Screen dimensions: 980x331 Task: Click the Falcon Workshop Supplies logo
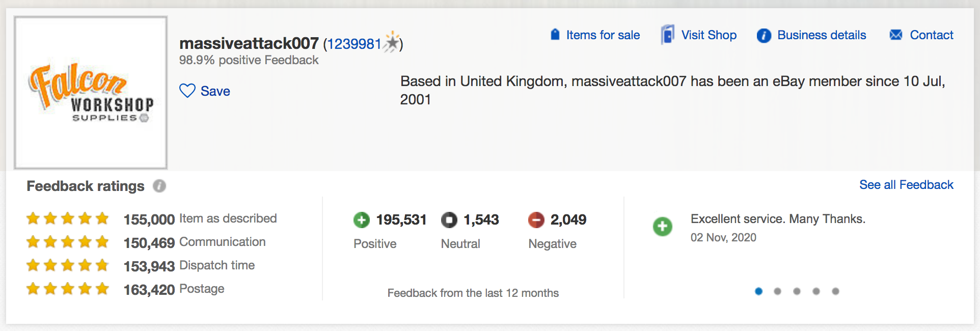coord(91,92)
